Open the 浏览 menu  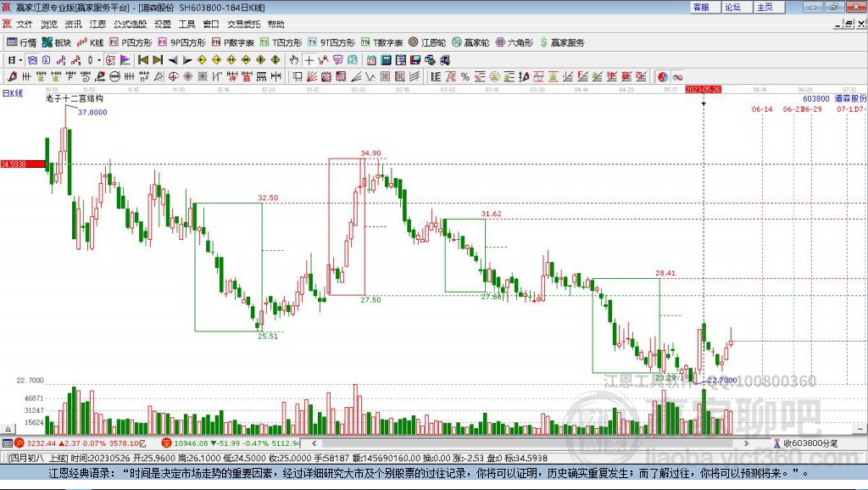click(x=48, y=24)
